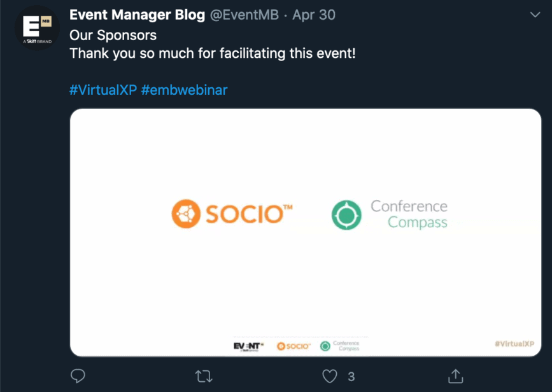Open the Apr 30 timestamp permalink
The image size is (552, 392).
coord(314,15)
